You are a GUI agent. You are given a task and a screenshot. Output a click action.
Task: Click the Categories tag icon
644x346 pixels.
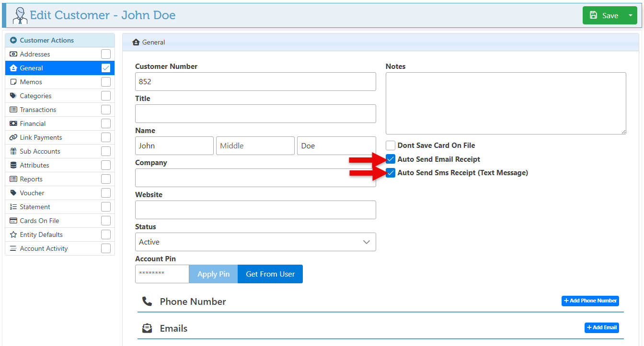coord(13,96)
